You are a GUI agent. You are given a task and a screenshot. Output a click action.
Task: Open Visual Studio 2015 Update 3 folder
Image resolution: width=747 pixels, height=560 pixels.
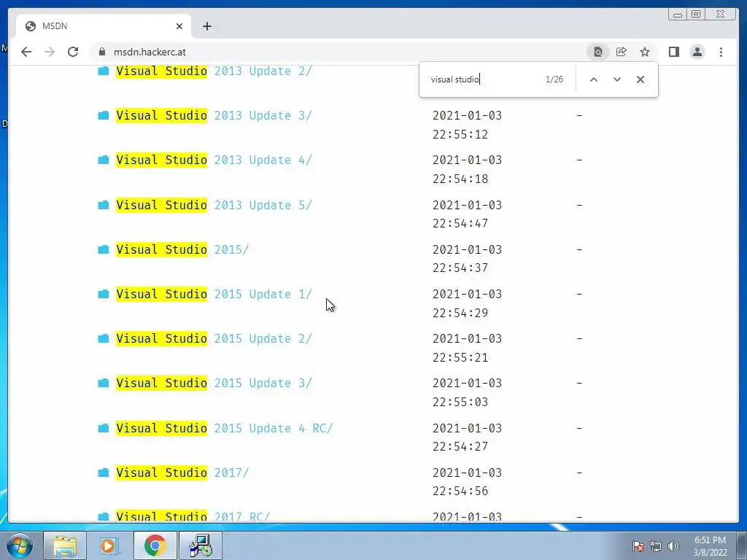pos(214,384)
